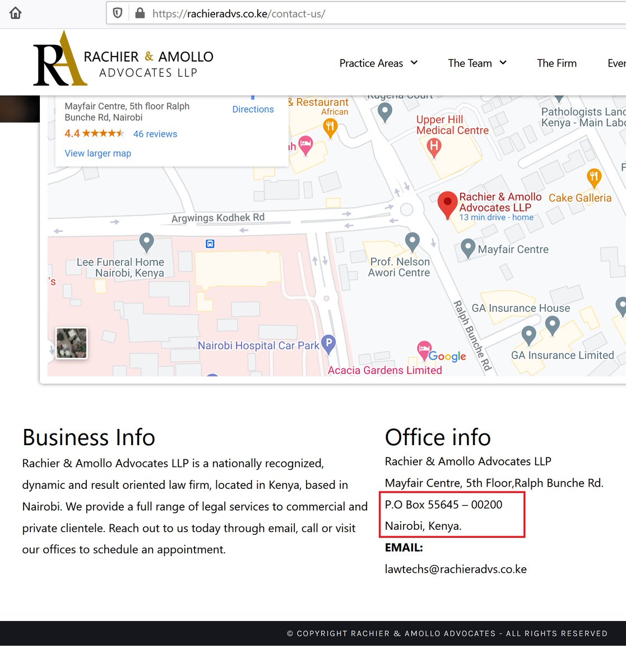This screenshot has height=672, width=626.
Task: Click the 'Ralph Bunche Rd' road label
Action: pyautogui.click(x=472, y=336)
